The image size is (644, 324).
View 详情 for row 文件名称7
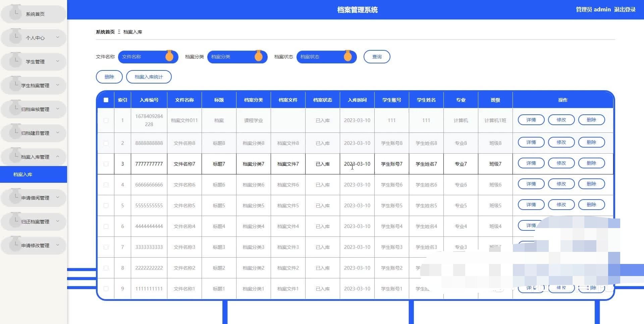[531, 163]
